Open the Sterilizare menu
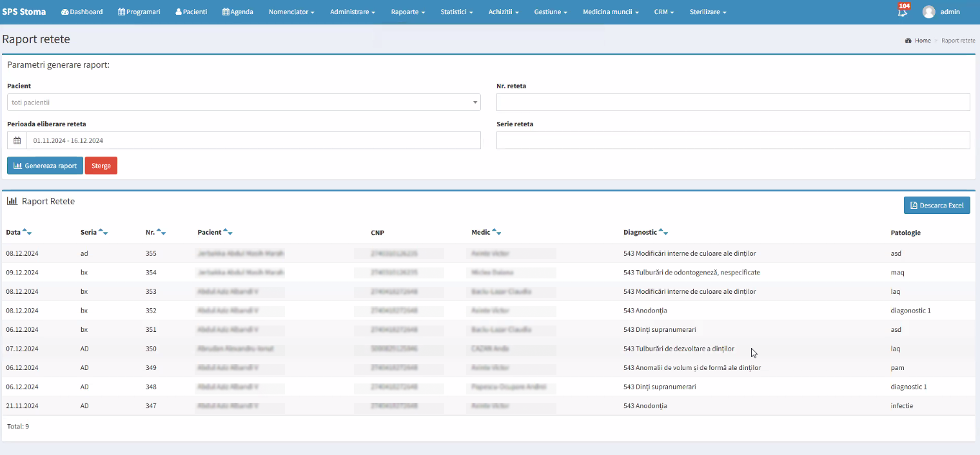 point(707,11)
